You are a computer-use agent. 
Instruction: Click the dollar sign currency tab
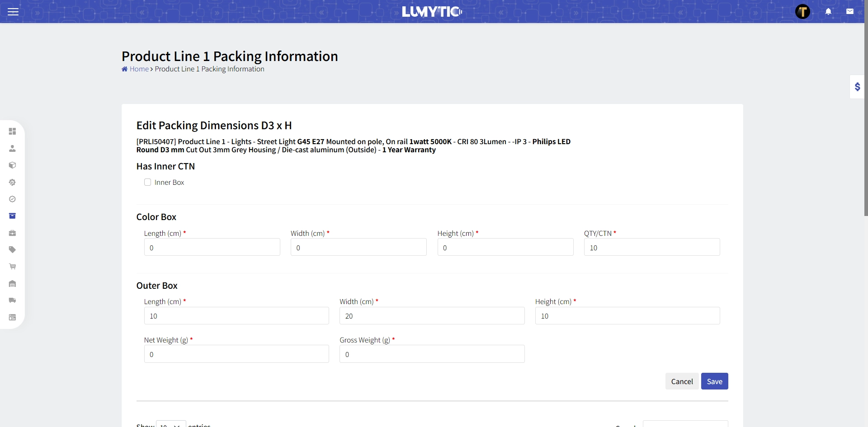(857, 87)
